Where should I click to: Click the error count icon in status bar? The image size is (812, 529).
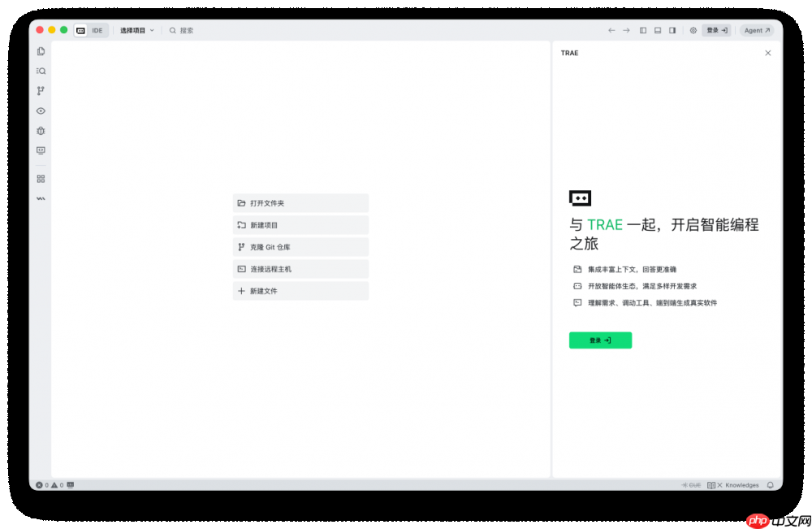click(39, 485)
